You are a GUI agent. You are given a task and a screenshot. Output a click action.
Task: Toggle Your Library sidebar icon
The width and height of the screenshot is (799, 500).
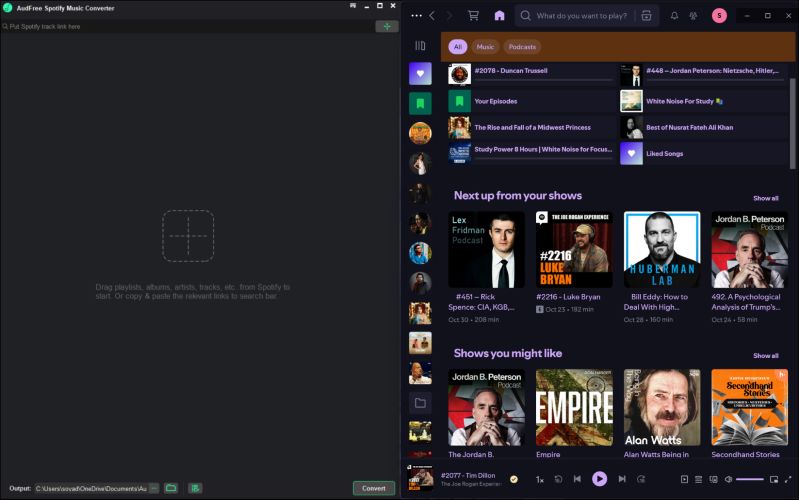pyautogui.click(x=420, y=46)
